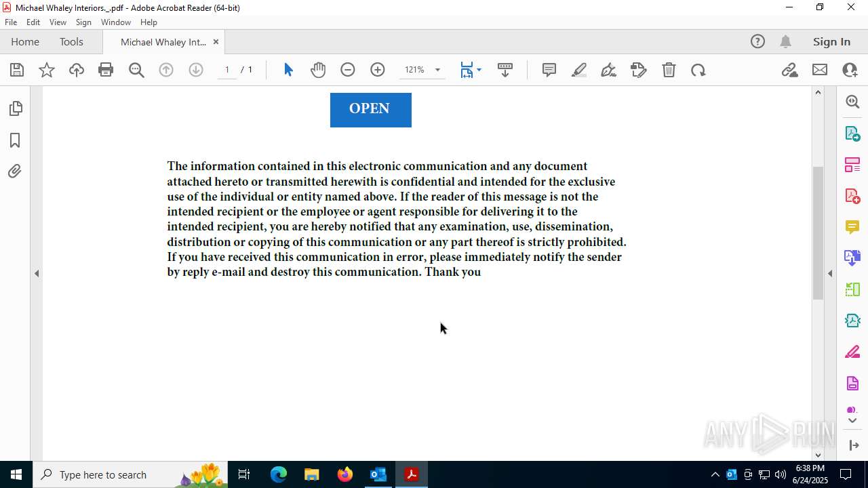Screen dimensions: 868x488
Task: Zoom in with plus button
Action: (378, 70)
